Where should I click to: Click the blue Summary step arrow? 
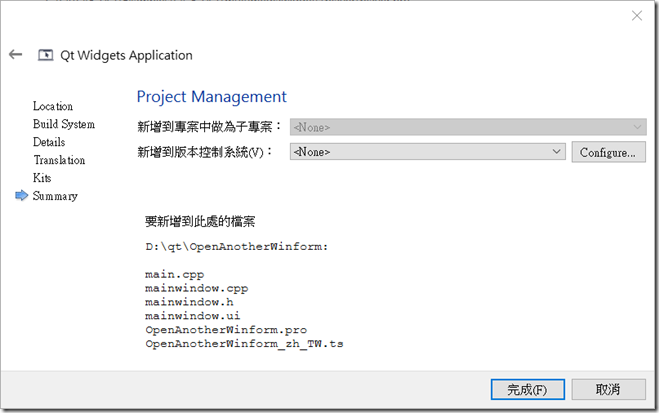(x=21, y=195)
